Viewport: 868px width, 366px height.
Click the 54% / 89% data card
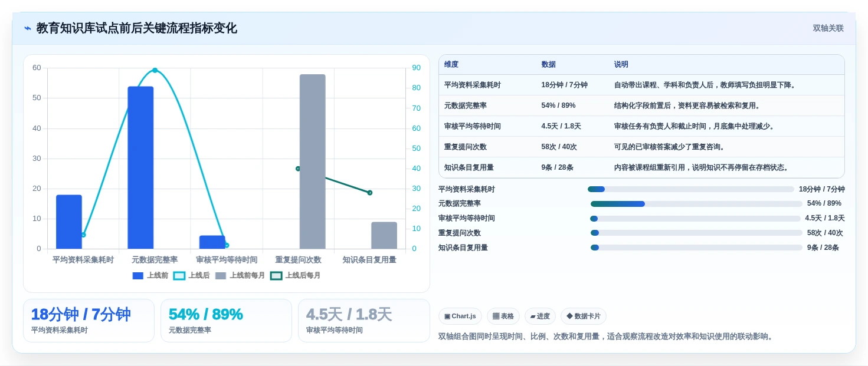tap(226, 321)
